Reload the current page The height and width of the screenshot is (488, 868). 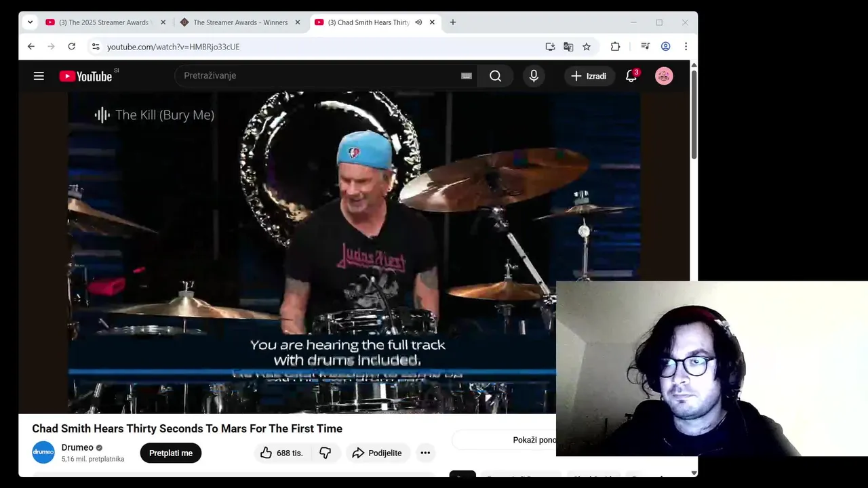[x=72, y=46]
